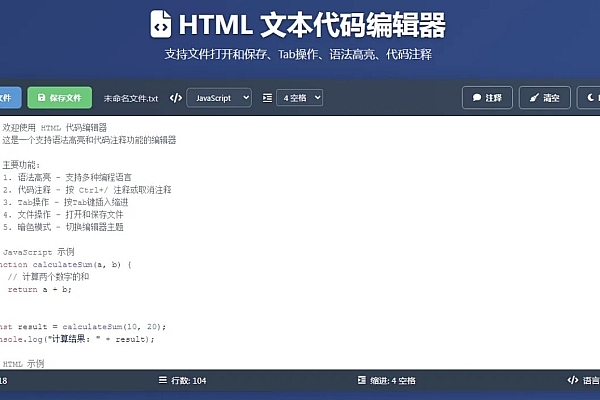Click the HTML 示例 line

(x=23, y=364)
